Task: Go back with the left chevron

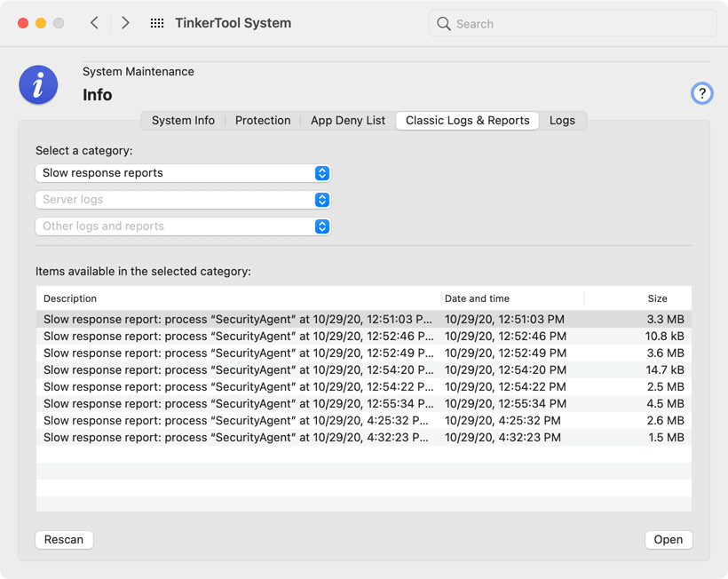Action: [x=94, y=23]
